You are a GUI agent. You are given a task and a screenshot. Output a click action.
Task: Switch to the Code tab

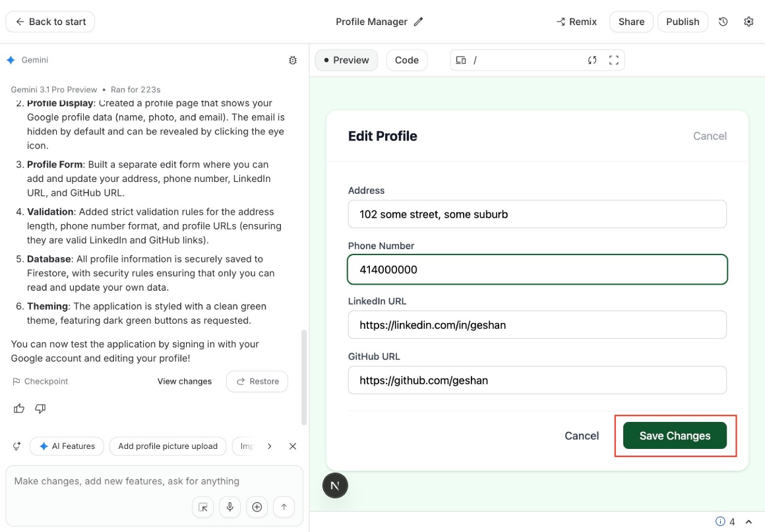tap(407, 59)
